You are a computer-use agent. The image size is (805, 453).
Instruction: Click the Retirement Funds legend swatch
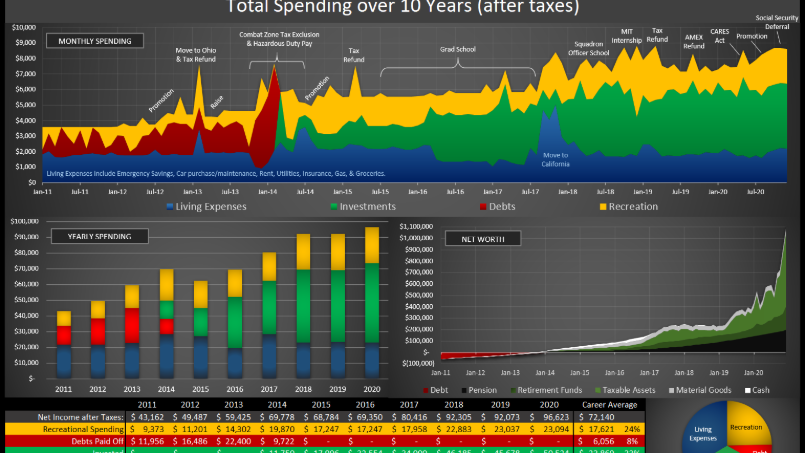513,390
